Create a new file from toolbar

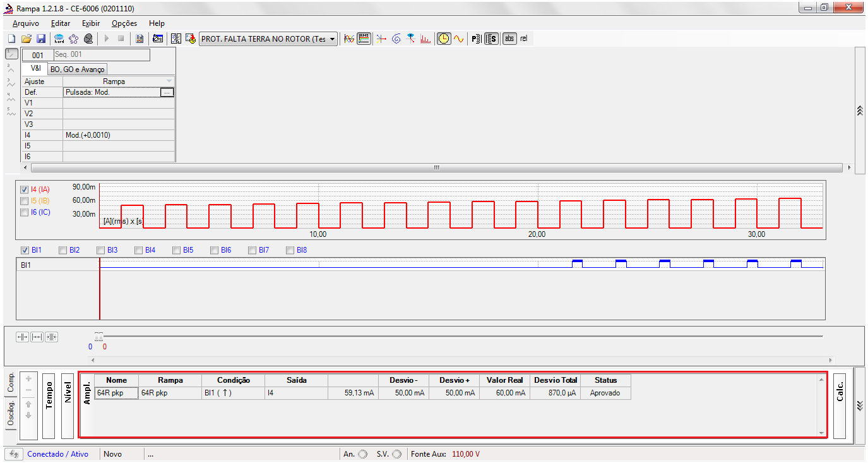(x=11, y=39)
